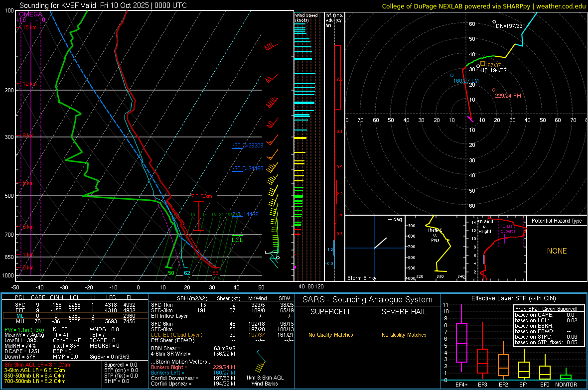Click the 'Wind Speed (knots)' panel header
This screenshot has height=390, width=588.
point(306,17)
